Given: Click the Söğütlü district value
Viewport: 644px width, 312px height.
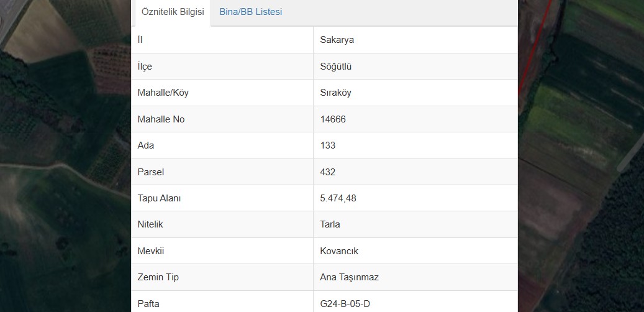Looking at the screenshot, I should 335,66.
